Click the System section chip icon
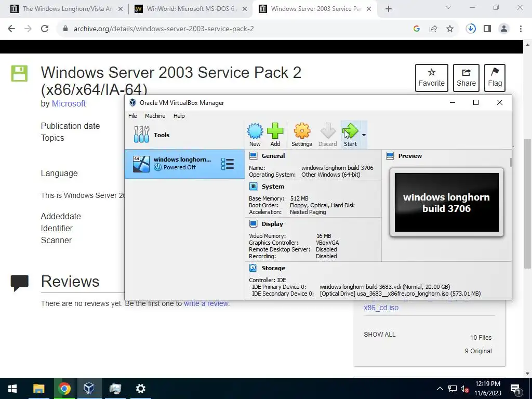The image size is (532, 399). coord(253,187)
